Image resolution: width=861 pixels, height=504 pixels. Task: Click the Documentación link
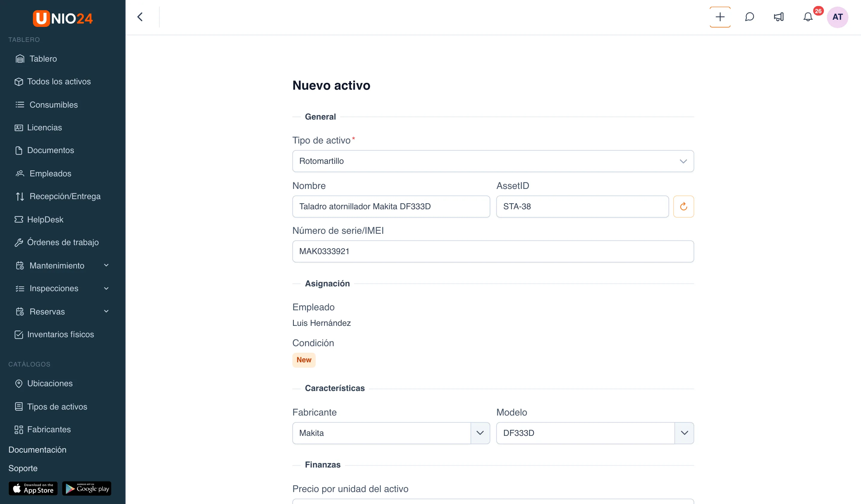37,450
